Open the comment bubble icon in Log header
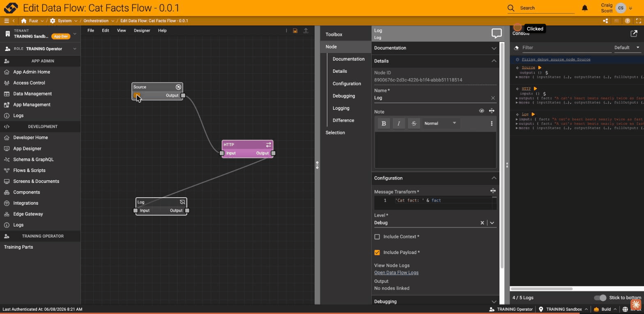The width and height of the screenshot is (644, 314). pos(497,33)
